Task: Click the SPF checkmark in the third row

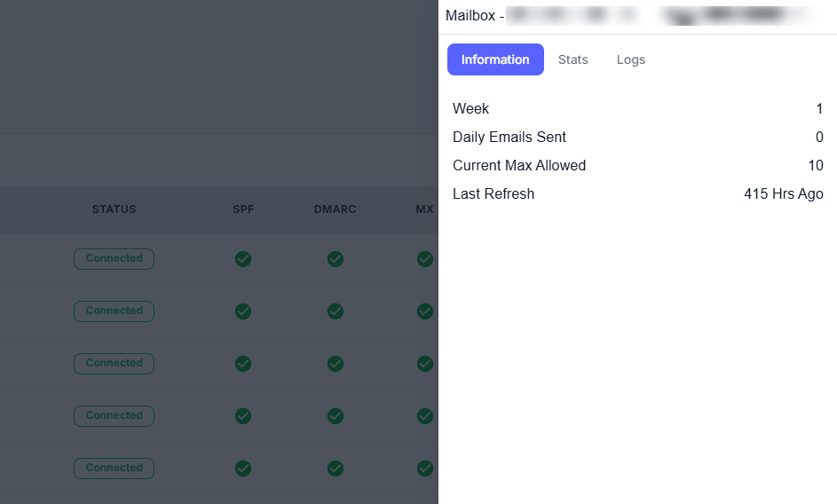Action: pos(243,364)
